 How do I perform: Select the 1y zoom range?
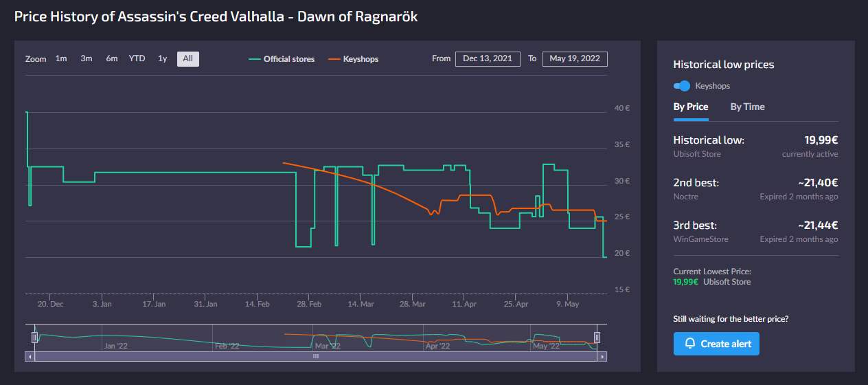tap(163, 58)
